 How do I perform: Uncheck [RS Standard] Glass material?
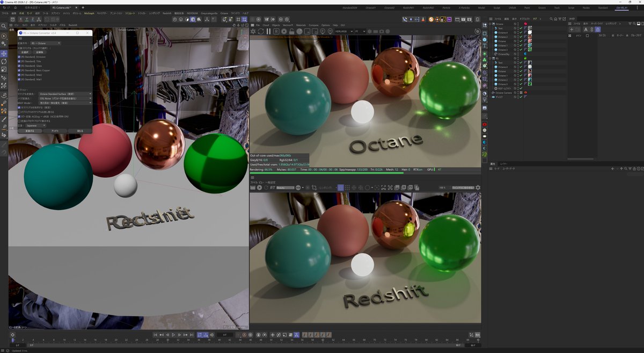pyautogui.click(x=19, y=66)
